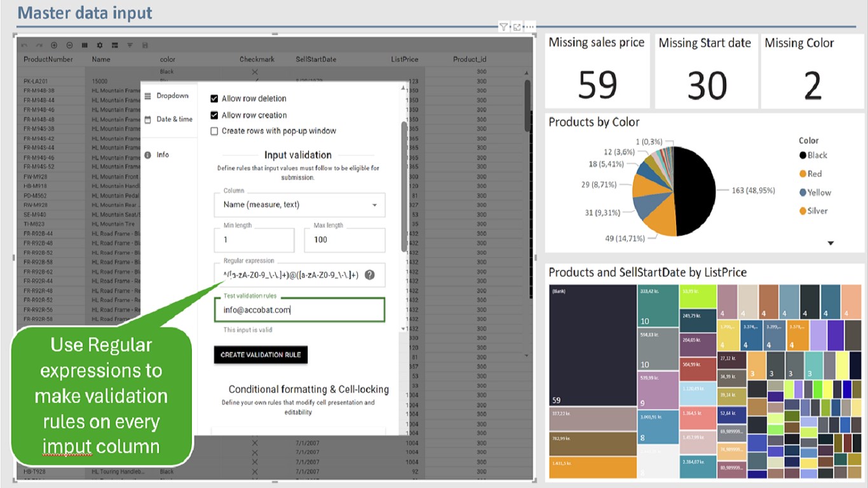The width and height of the screenshot is (868, 488).
Task: Click the color column header
Action: [167, 59]
